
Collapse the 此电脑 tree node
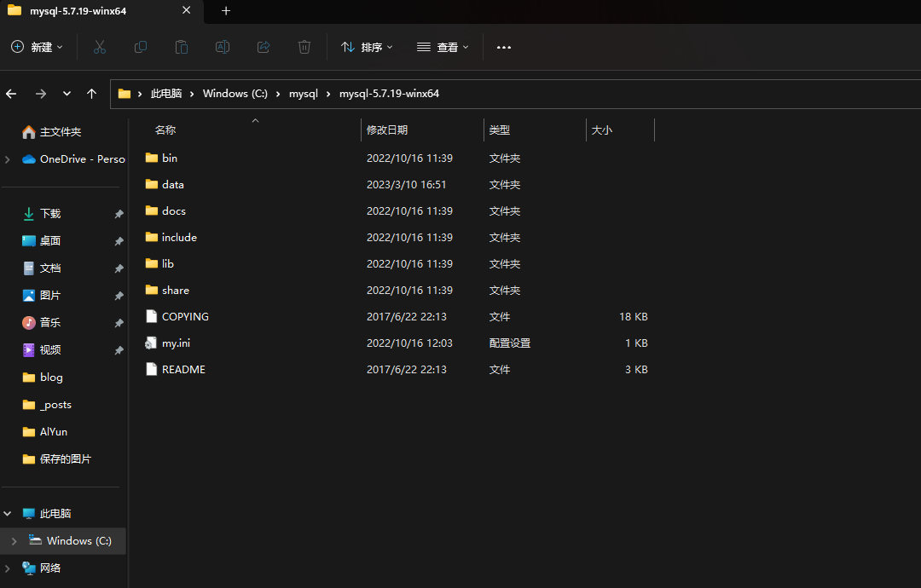[8, 514]
